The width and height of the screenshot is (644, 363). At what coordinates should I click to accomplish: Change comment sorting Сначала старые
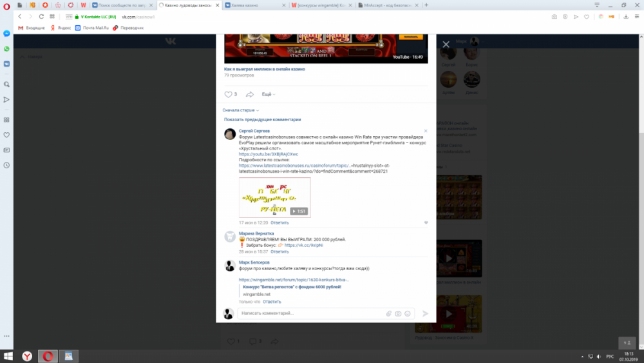click(241, 110)
